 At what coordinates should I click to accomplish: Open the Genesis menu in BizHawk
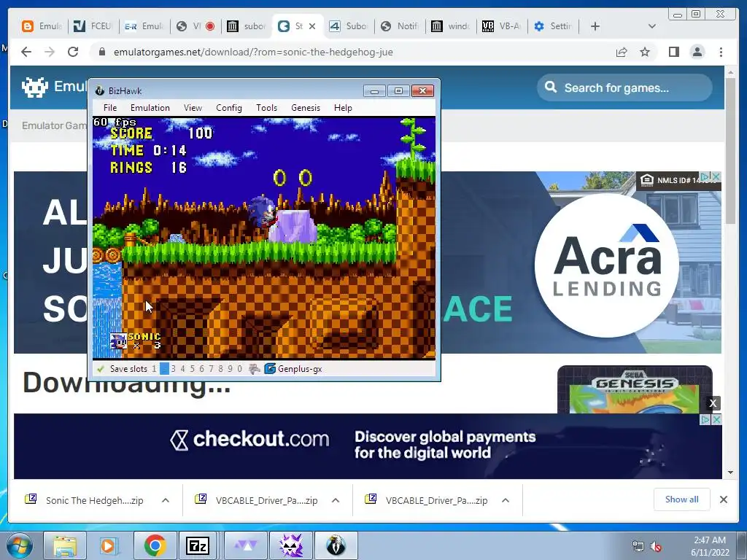[x=306, y=108]
